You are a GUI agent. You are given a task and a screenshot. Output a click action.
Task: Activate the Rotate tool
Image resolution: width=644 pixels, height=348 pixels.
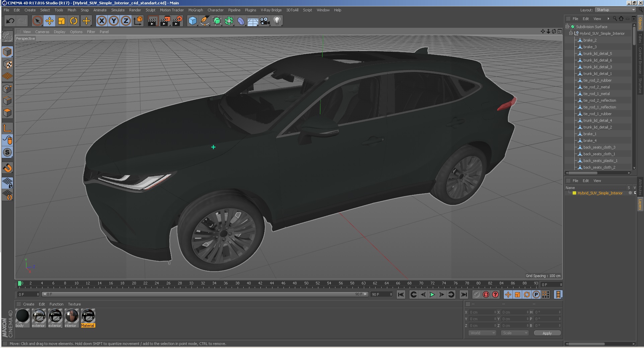click(x=74, y=21)
